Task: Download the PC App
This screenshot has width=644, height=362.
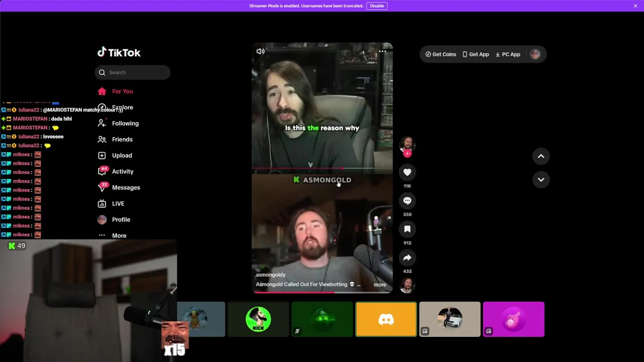Action: [x=508, y=54]
